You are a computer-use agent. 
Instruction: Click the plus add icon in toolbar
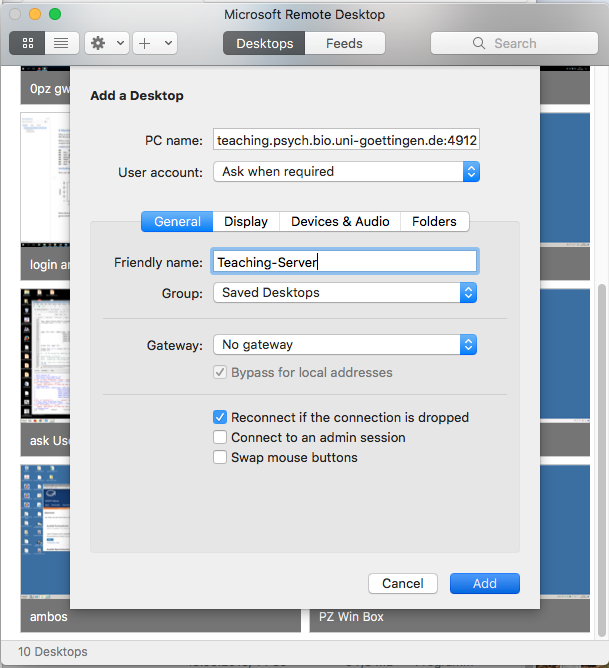tap(145, 43)
